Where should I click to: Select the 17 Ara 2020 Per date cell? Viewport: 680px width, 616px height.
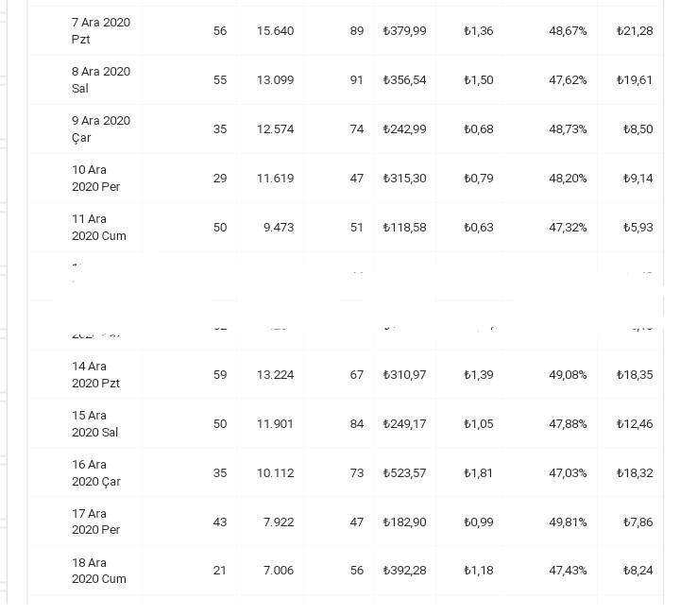click(95, 522)
